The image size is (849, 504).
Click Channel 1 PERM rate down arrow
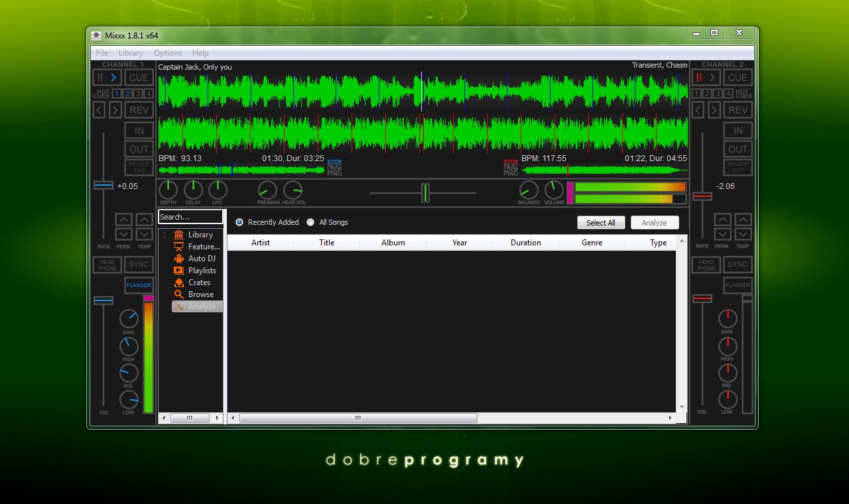tap(123, 234)
